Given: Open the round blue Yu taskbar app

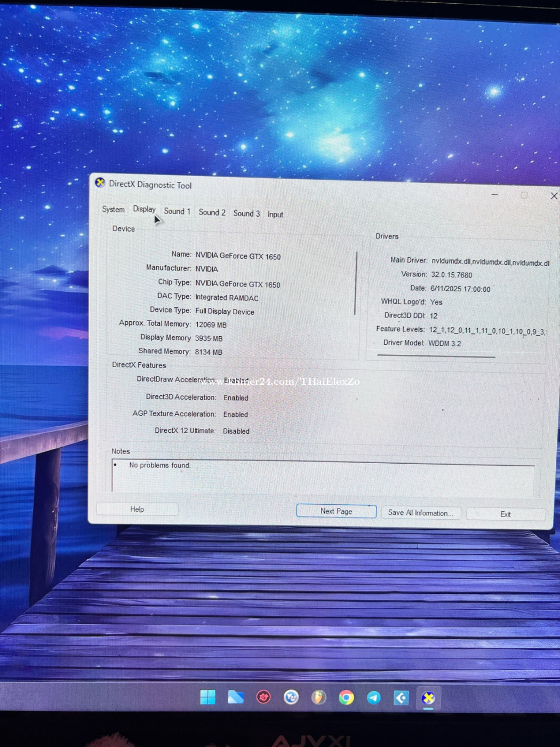Looking at the screenshot, I should pyautogui.click(x=291, y=697).
